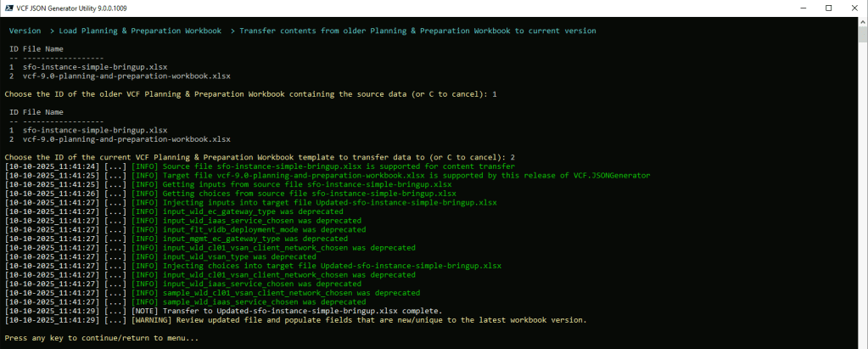Minimize the VCF JSON Generator window

(790, 8)
